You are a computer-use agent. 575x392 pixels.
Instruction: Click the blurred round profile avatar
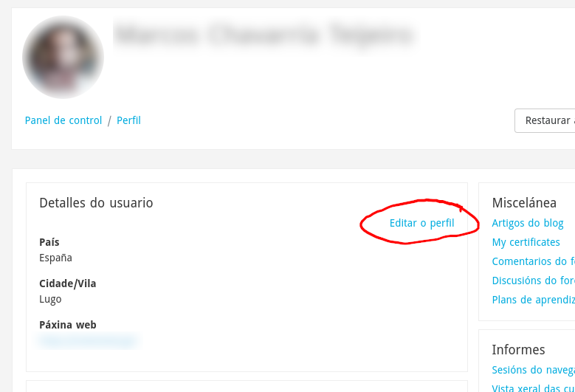pyautogui.click(x=63, y=57)
